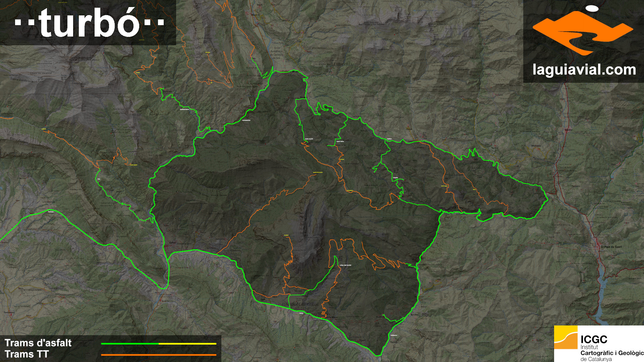Image resolution: width=644 pixels, height=362 pixels.
Task: Click the green asphalt legend line
Action: coord(130,344)
